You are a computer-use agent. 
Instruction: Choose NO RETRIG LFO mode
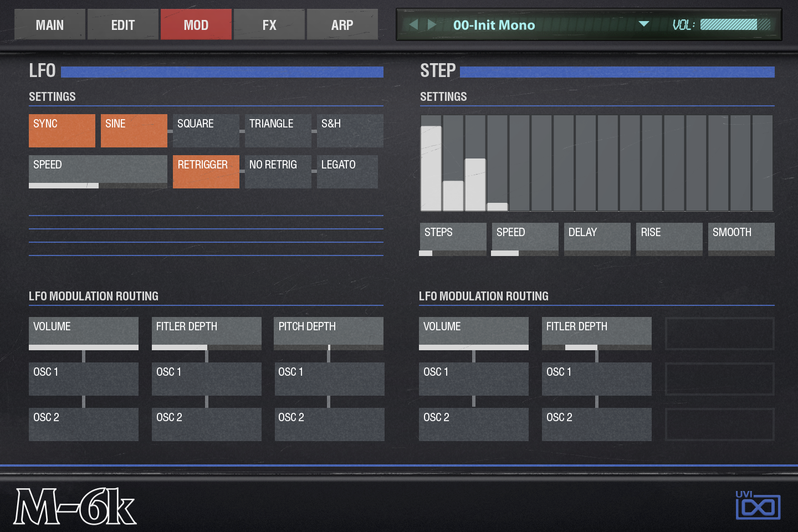pyautogui.click(x=278, y=172)
